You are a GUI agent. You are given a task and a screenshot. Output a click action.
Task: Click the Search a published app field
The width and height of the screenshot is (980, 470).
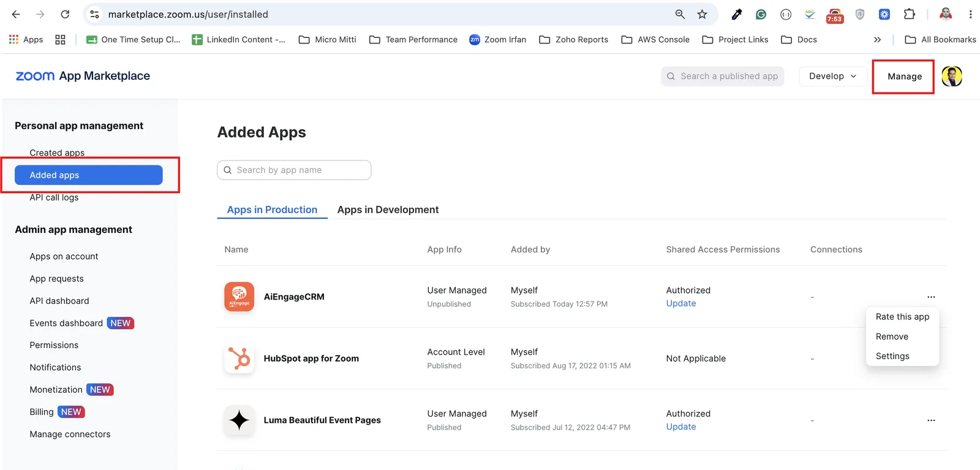coord(723,76)
